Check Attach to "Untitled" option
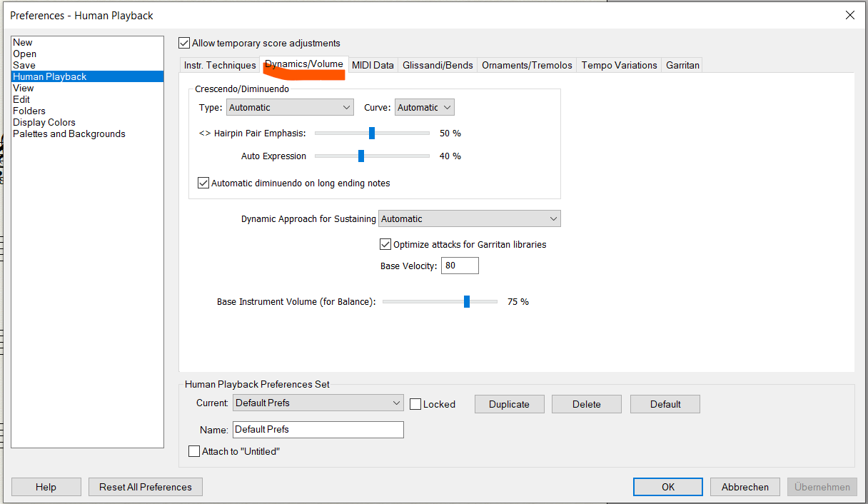 (x=194, y=451)
